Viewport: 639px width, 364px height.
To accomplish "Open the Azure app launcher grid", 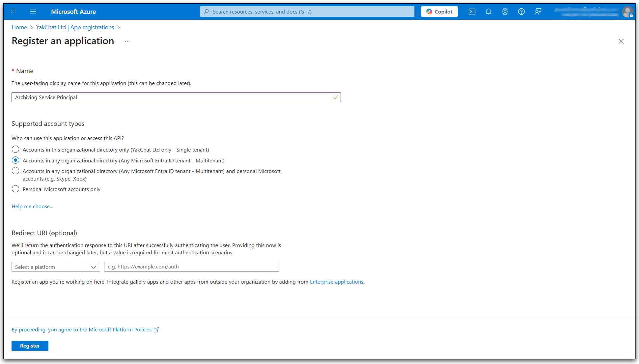I will click(13, 12).
